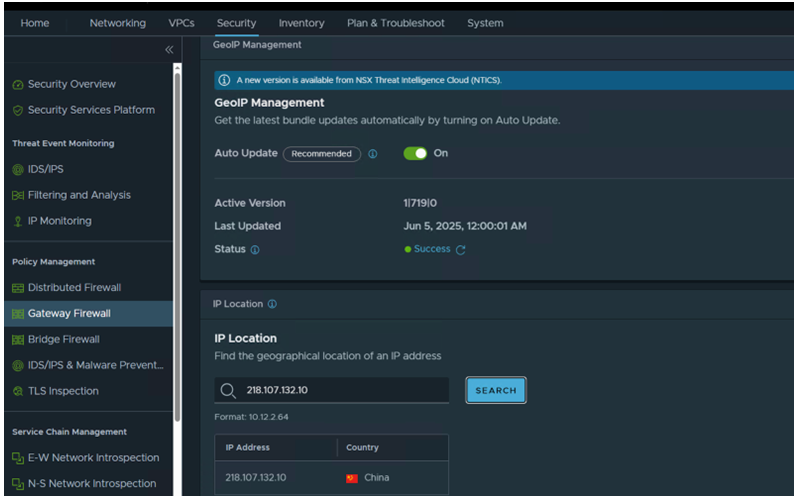Turn off the Auto Update toggle
798x496 pixels.
click(x=415, y=154)
